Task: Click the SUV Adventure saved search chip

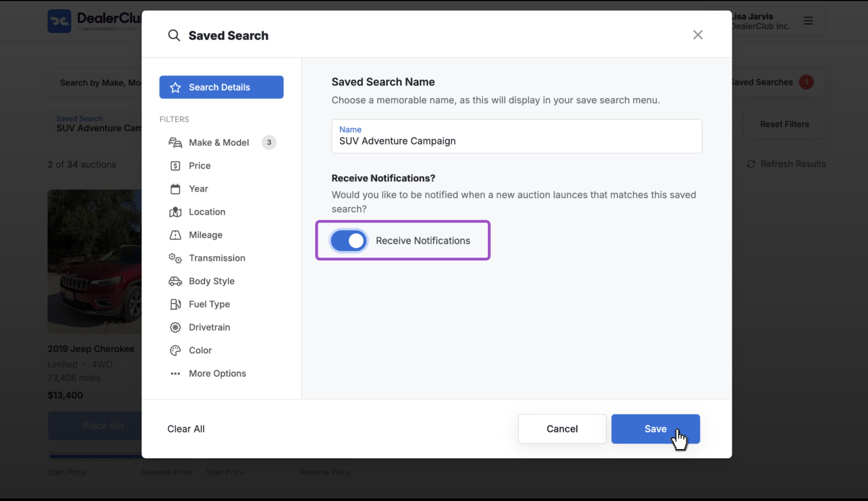Action: pos(95,124)
